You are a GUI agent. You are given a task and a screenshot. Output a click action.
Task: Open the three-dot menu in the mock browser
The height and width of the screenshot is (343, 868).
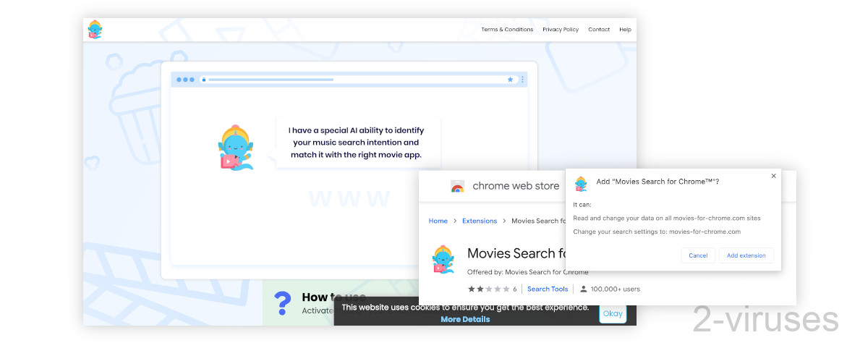coord(522,80)
